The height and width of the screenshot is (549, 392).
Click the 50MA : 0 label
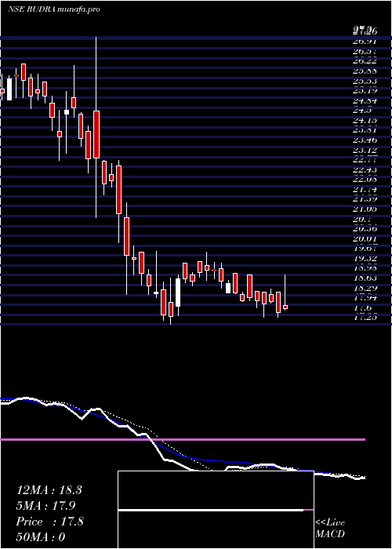(x=41, y=537)
